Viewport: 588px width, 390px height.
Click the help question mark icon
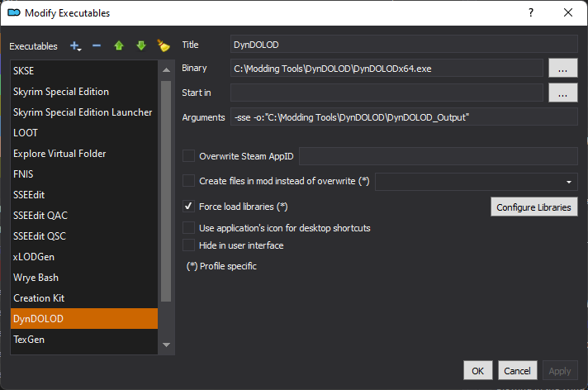tap(530, 12)
